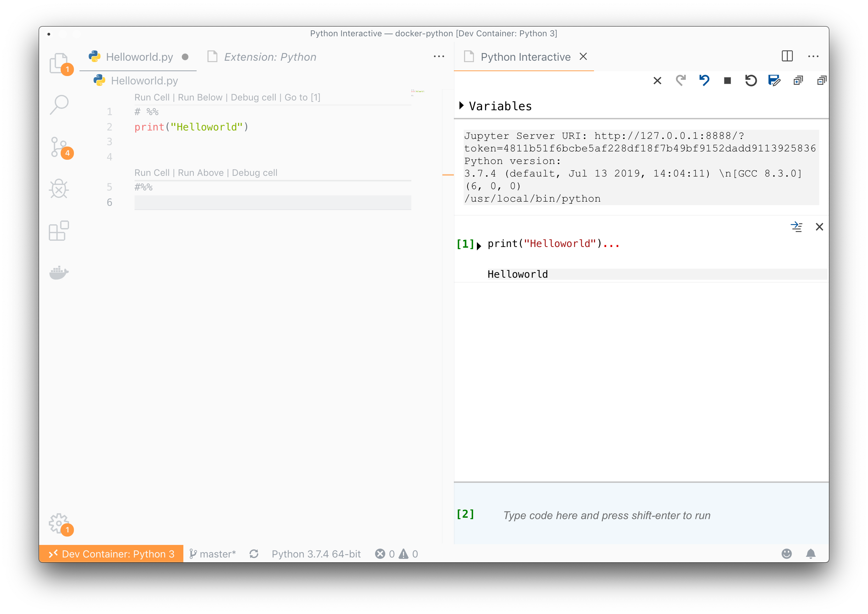868x614 pixels.
Task: Restart the IPython kernel icon
Action: click(x=751, y=81)
